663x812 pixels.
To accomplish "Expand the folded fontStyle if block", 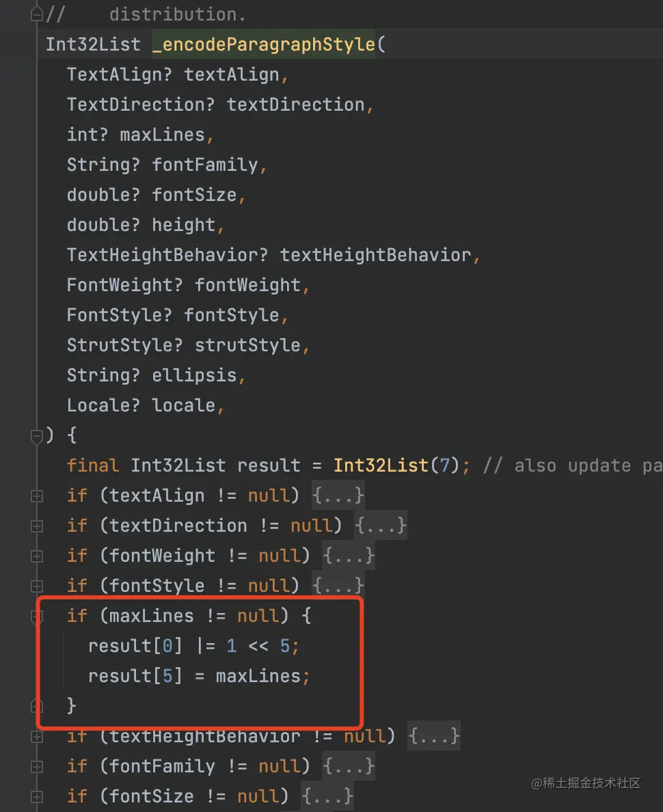I will (37, 586).
